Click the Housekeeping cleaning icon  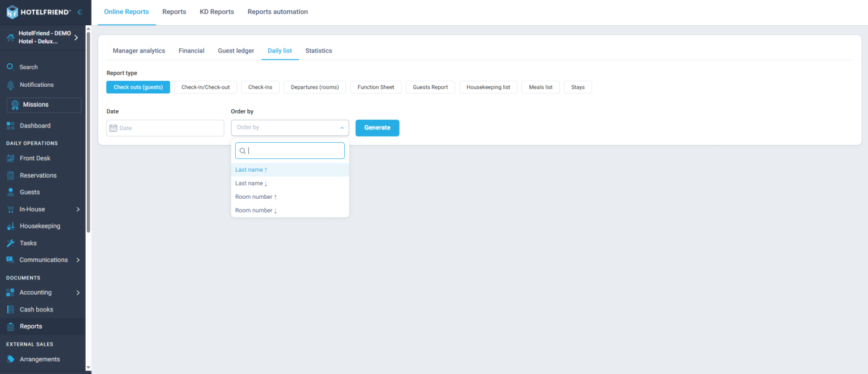(10, 226)
